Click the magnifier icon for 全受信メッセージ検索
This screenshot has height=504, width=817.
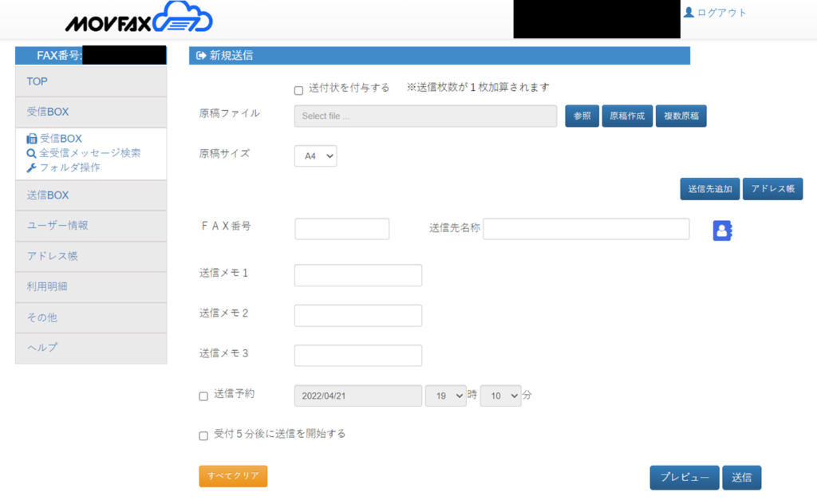(31, 153)
